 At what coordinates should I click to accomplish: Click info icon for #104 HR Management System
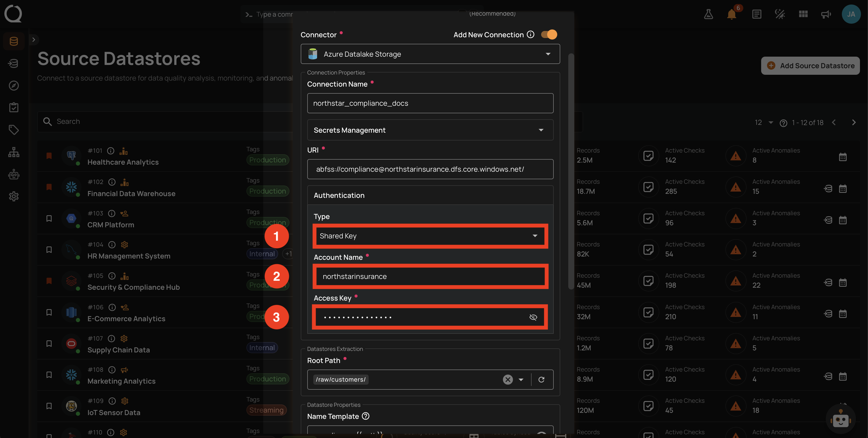click(112, 245)
